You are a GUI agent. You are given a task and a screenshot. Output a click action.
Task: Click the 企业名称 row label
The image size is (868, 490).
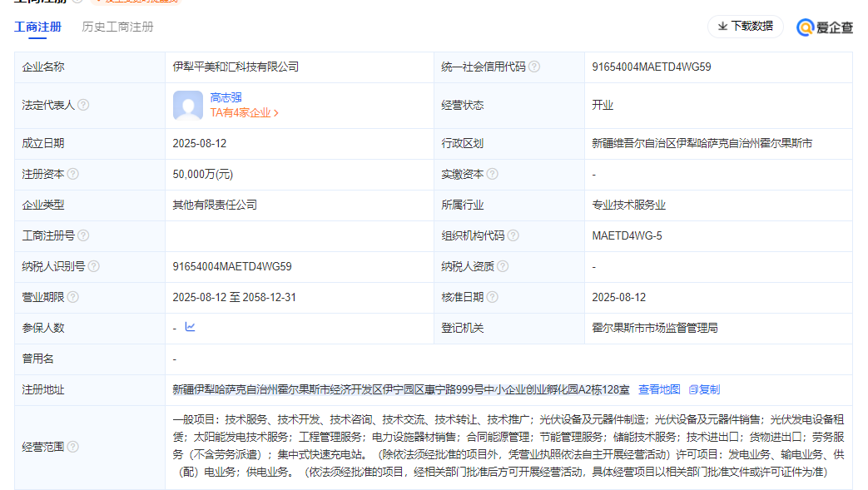pos(43,67)
